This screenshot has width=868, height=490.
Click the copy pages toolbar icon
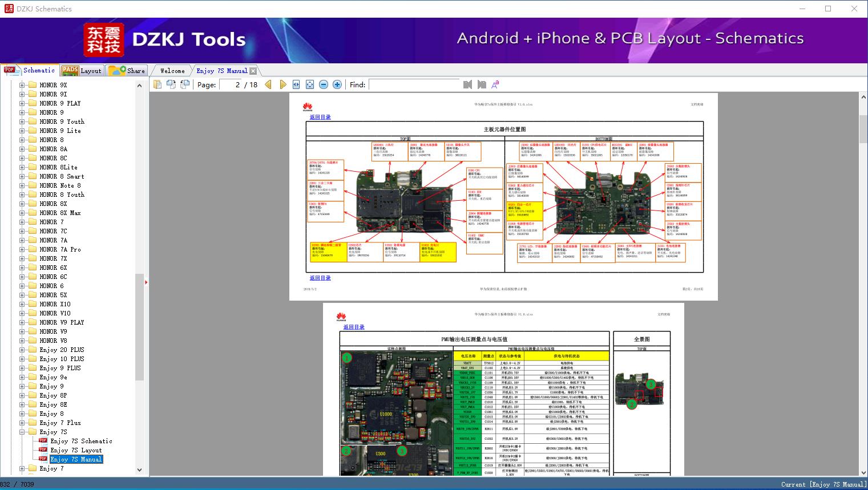click(157, 84)
